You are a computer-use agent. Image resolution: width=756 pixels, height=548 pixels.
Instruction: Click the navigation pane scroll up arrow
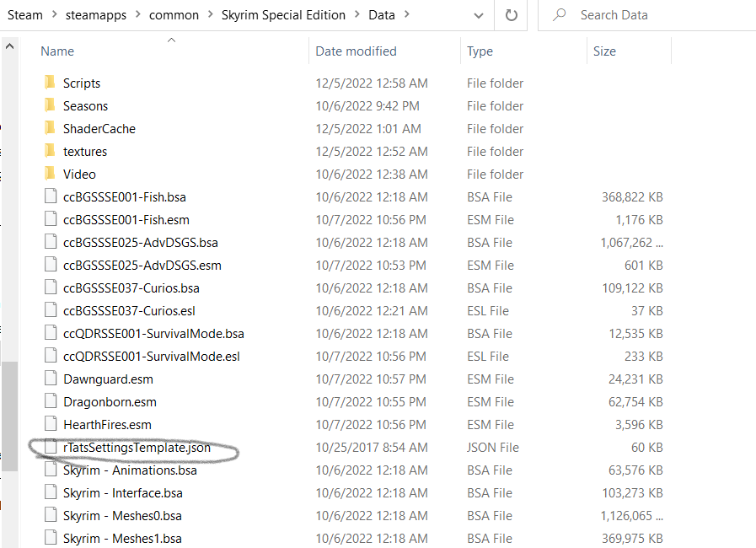(9, 47)
